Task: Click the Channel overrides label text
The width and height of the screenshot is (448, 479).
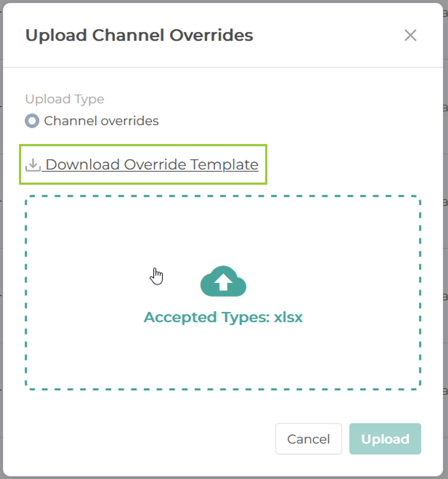Action: [x=101, y=121]
